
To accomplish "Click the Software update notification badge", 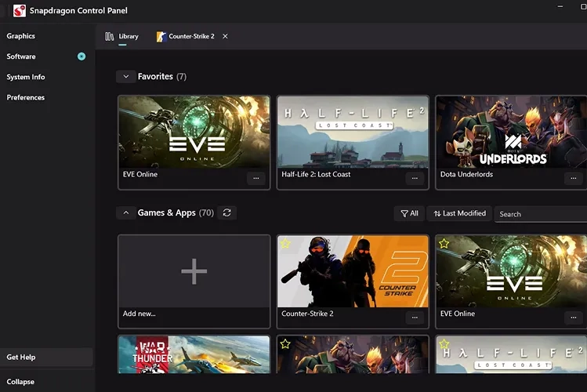I will coord(82,56).
